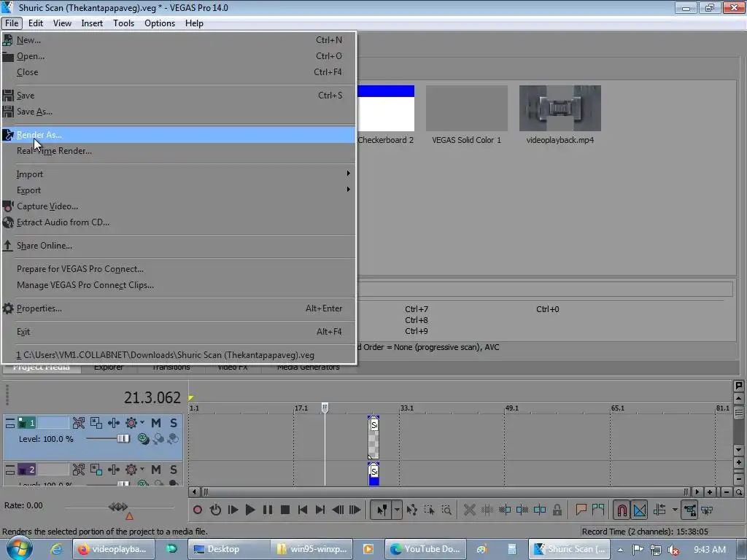747x560 pixels.
Task: Open the Normal Edit tool dropdown arrow
Action: click(x=397, y=510)
